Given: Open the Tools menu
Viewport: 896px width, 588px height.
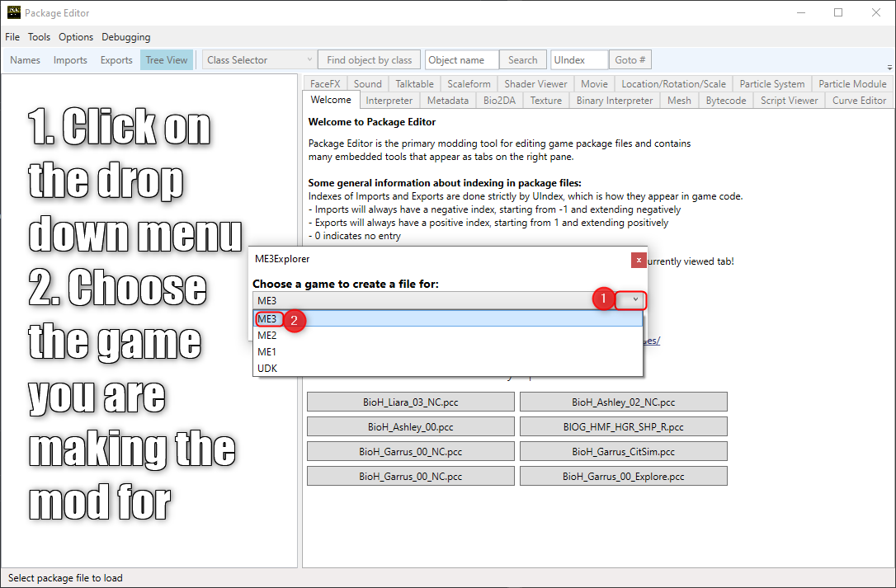Looking at the screenshot, I should (x=39, y=37).
